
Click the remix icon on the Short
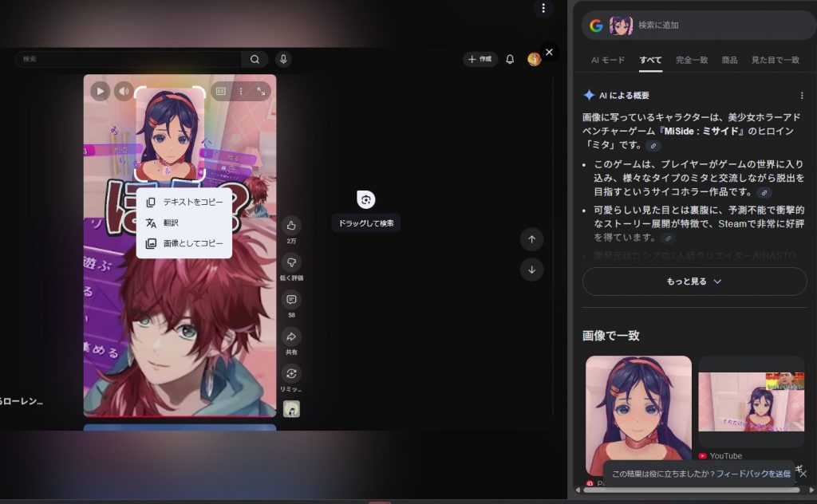tap(292, 373)
